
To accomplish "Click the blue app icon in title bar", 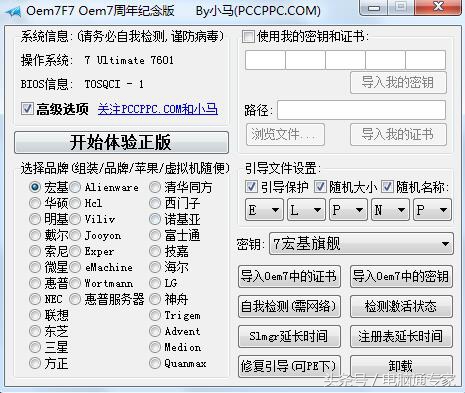I will (x=13, y=11).
